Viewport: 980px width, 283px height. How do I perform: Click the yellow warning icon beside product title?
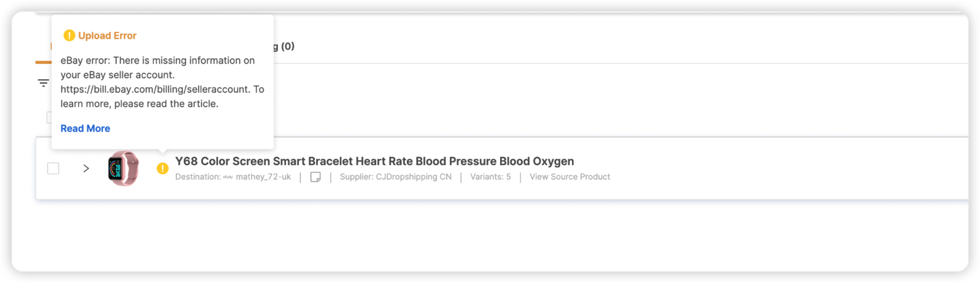[x=162, y=169]
